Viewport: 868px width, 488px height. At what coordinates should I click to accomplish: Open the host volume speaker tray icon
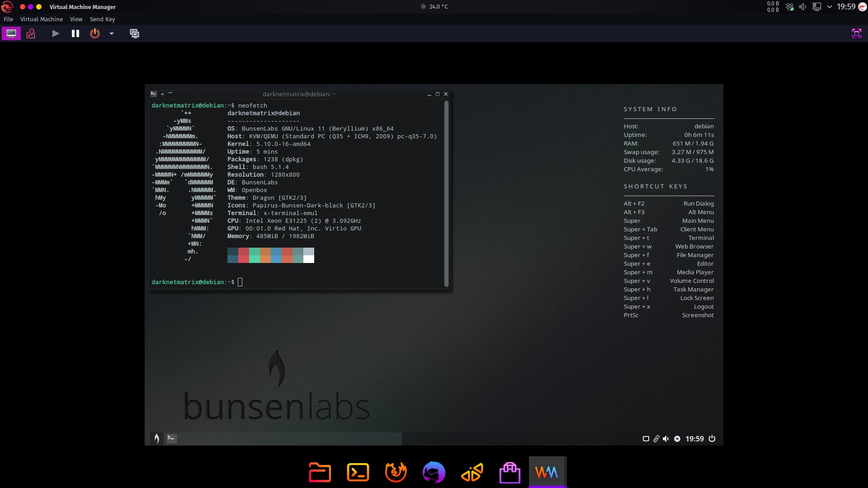[x=803, y=7]
